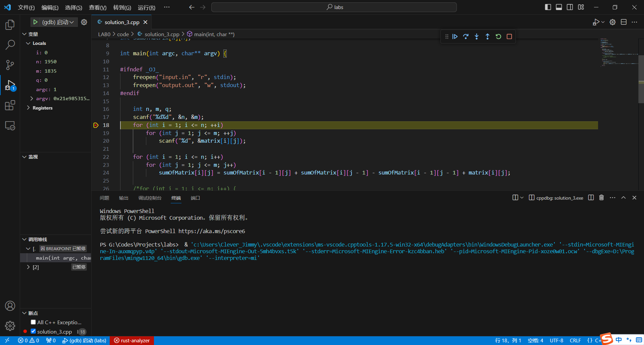The image size is (644, 345).
Task: Enable the All C++ Exceptions breakpoint checkbox
Action: click(x=33, y=322)
